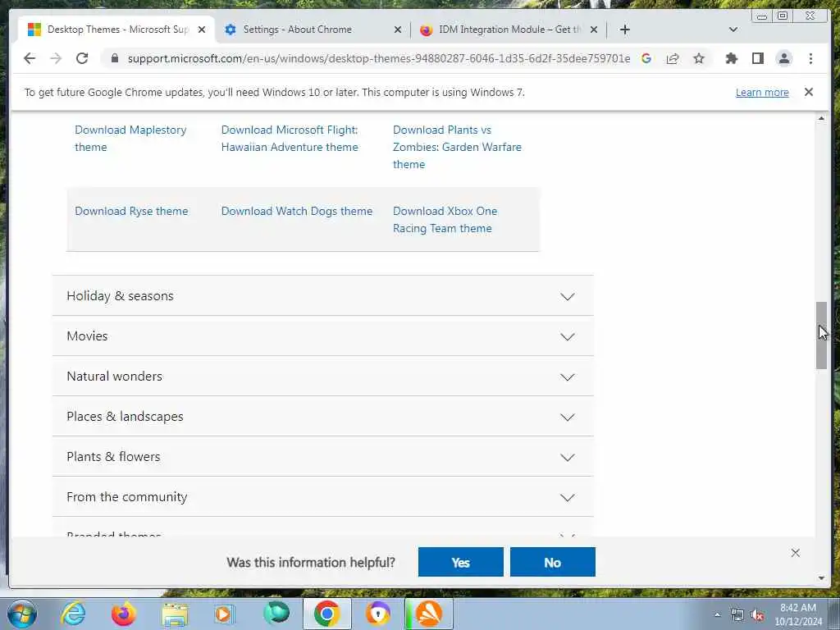Switch to the IDM Integration Module tab
Image resolution: width=840 pixels, height=630 pixels.
coord(509,30)
